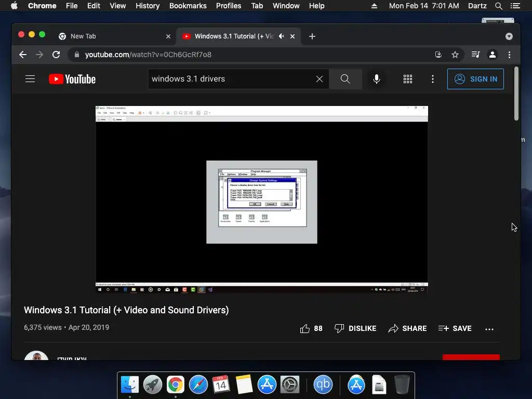Screen dimensions: 532x399
Task: Open Calendar from the Dock
Action: click(x=221, y=384)
